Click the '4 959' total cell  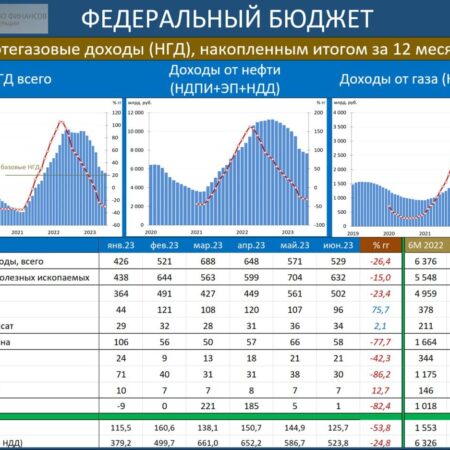coord(426,294)
